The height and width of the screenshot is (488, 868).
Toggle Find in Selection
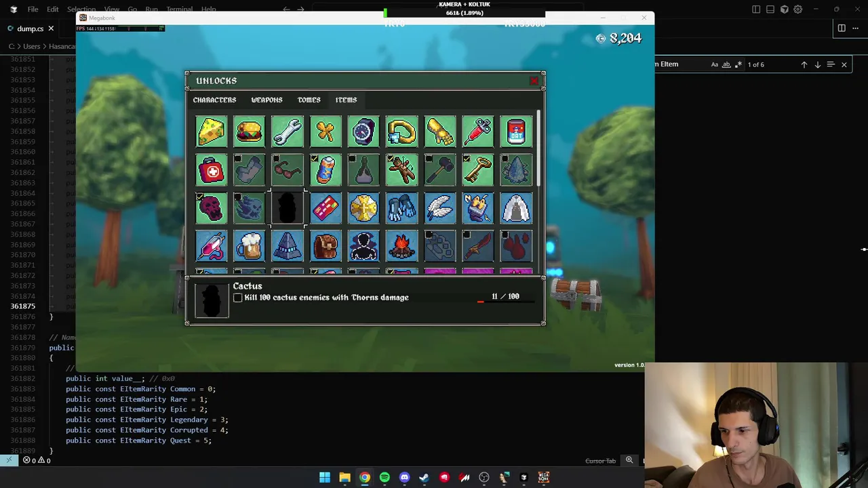point(831,64)
